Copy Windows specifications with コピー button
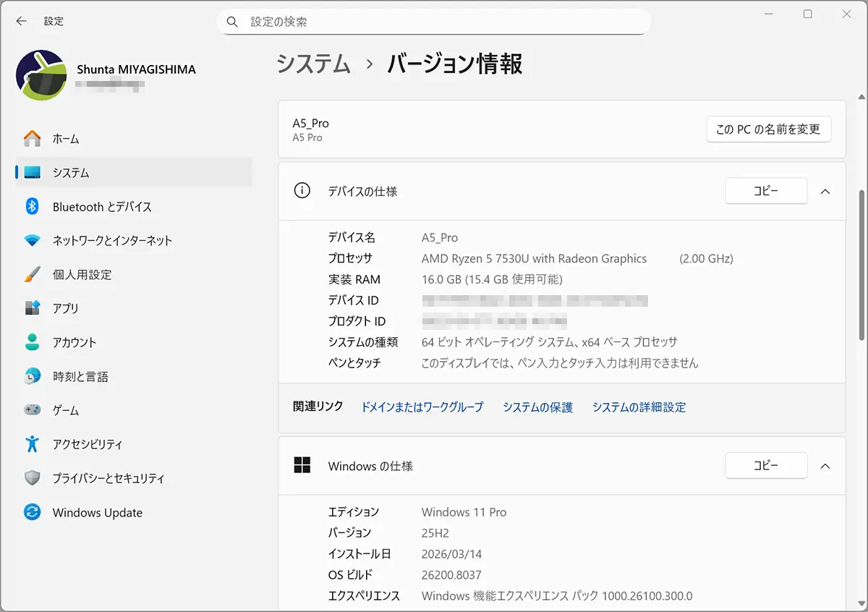This screenshot has height=612, width=868. [766, 466]
